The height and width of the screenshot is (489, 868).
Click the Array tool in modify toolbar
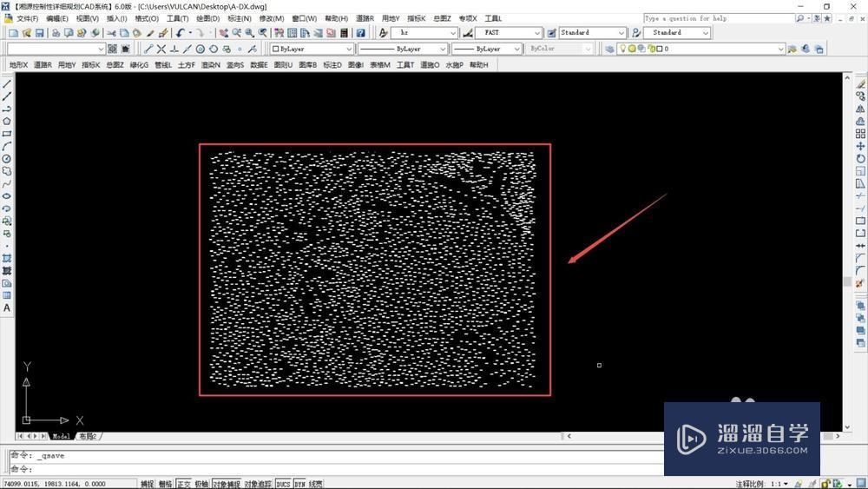coord(860,134)
